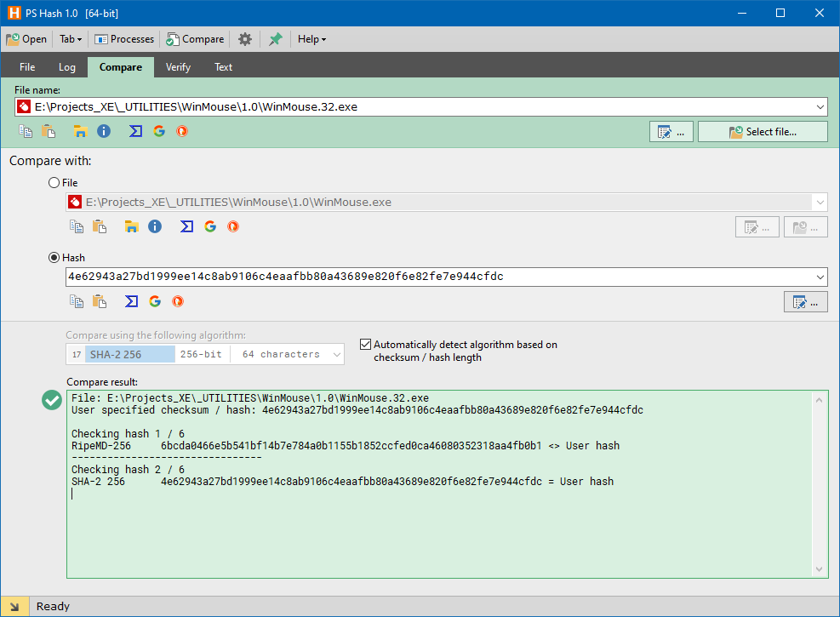Expand the File name path dropdown
This screenshot has height=617, width=840.
click(x=820, y=107)
